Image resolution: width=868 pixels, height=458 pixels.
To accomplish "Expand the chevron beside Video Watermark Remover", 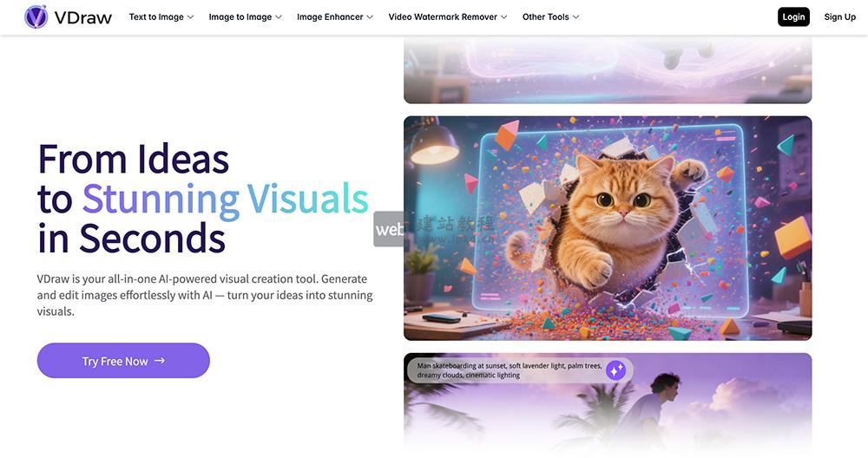I will click(504, 17).
